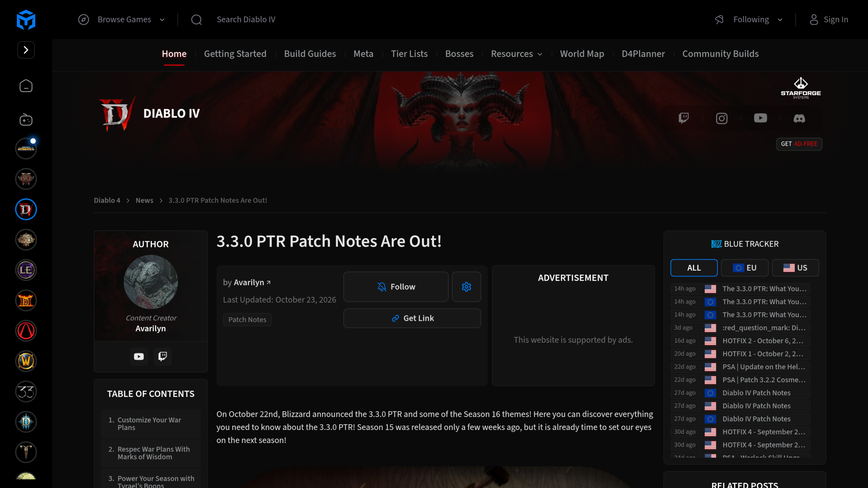Open the Build Guides tab
This screenshot has height=488, width=868.
(310, 54)
